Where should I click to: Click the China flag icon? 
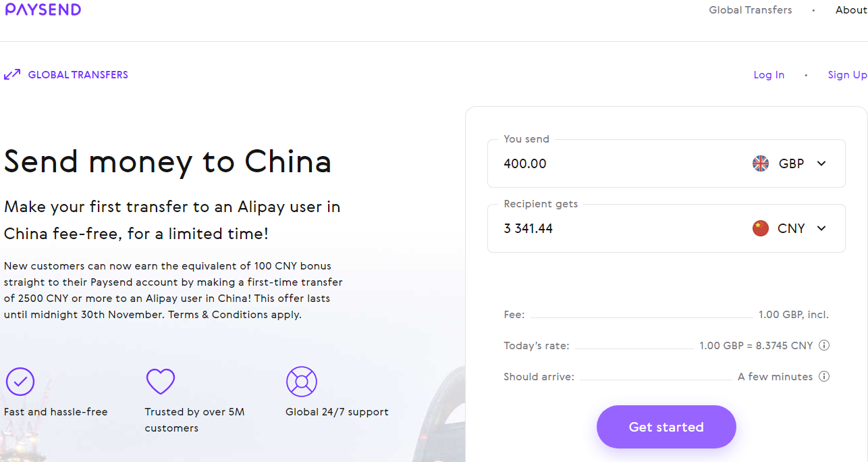coord(761,228)
